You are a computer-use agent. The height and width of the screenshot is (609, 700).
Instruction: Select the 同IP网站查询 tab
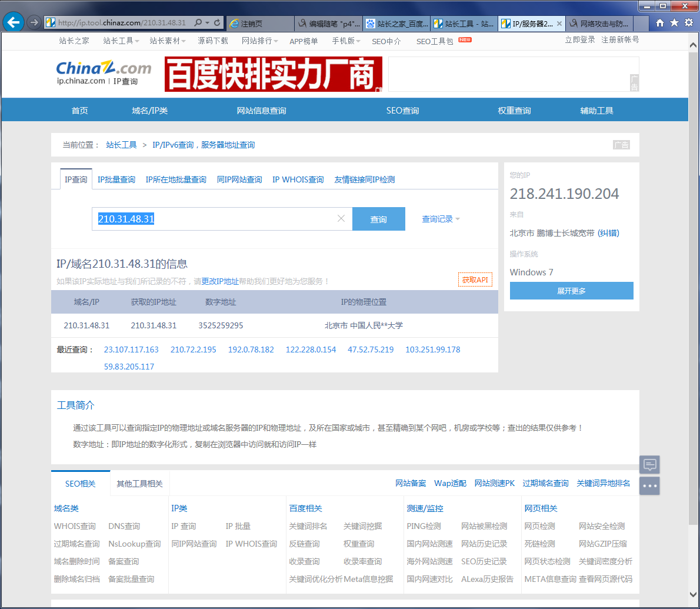239,179
